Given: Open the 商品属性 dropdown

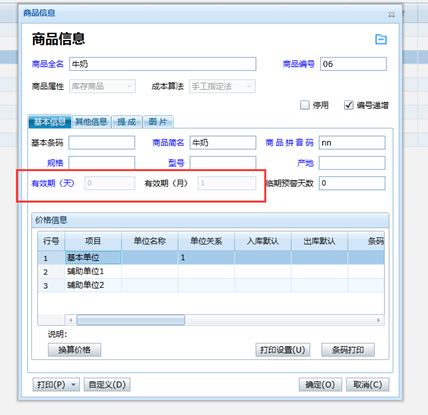Looking at the screenshot, I should 102,86.
